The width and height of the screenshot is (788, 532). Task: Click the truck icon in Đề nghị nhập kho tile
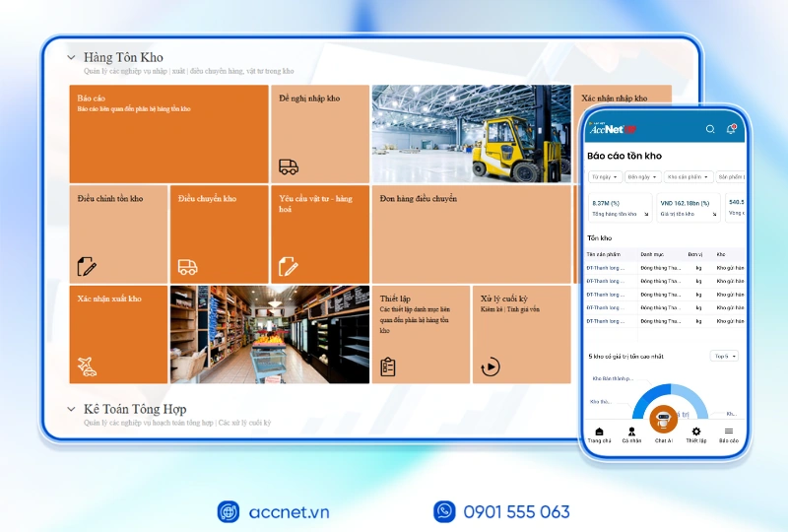(289, 166)
